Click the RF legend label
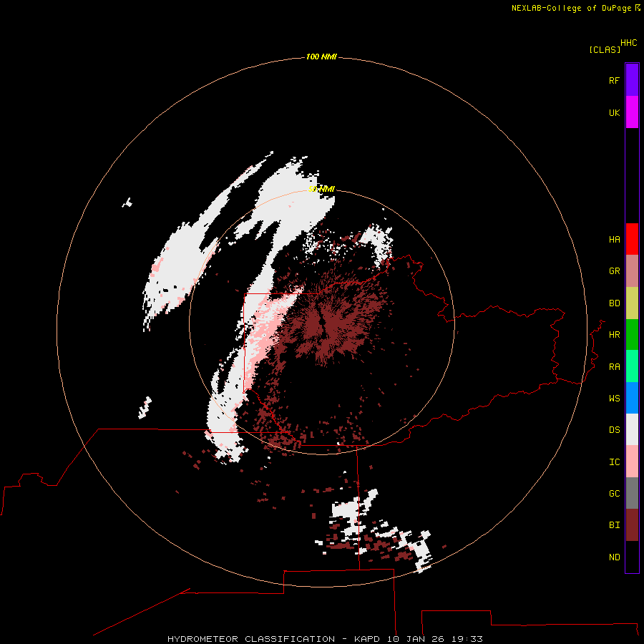The image size is (644, 644). click(x=614, y=80)
